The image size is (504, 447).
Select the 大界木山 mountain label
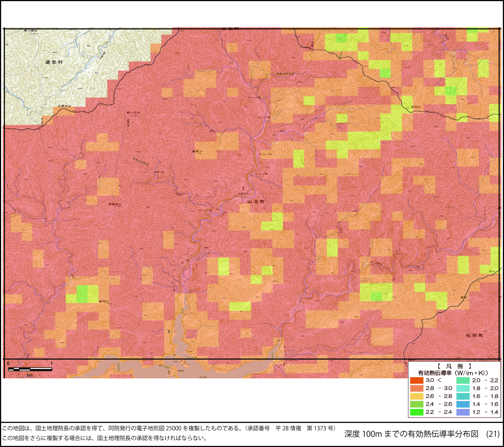tap(64, 106)
